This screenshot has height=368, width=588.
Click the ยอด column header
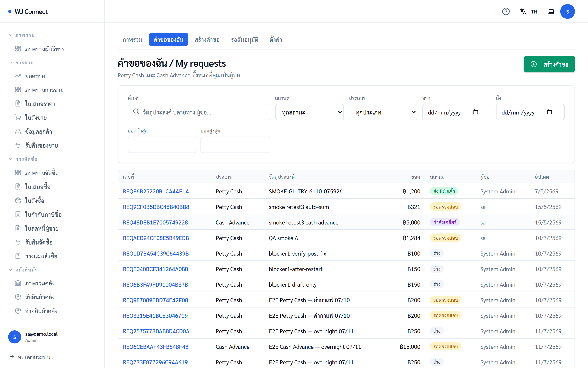pos(415,177)
